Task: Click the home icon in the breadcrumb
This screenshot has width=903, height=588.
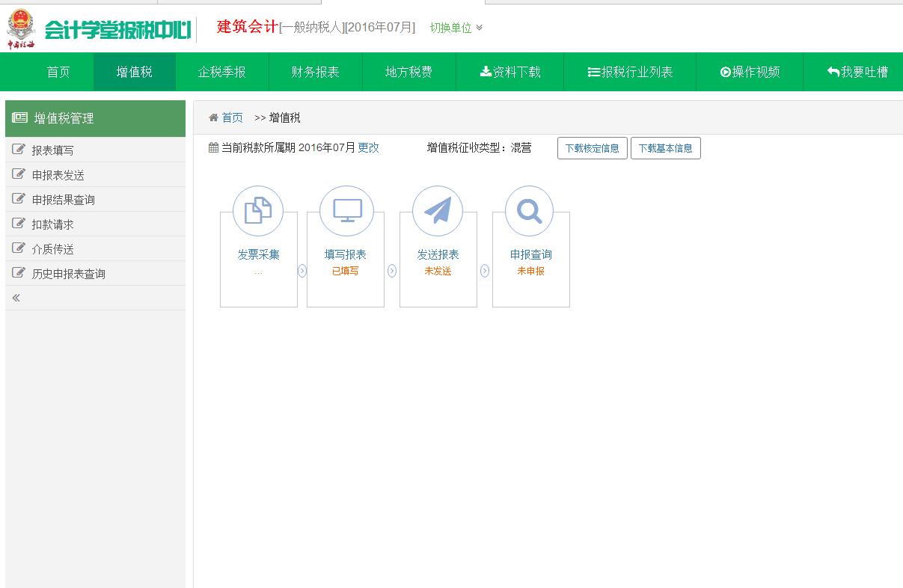Action: point(213,117)
